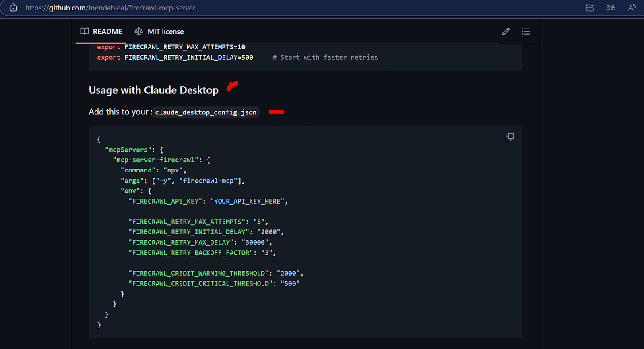Click the read aloud icon
Image resolution: width=644 pixels, height=349 pixels.
(632, 8)
